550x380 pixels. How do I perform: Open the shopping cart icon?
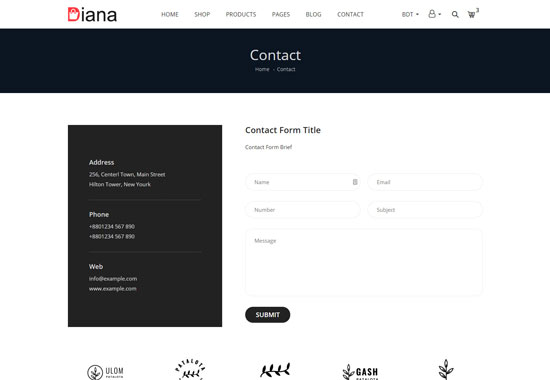point(472,14)
